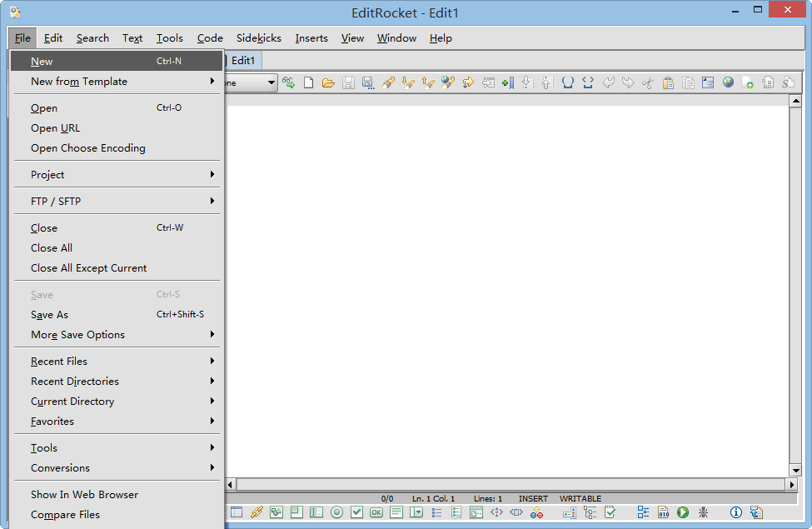The image size is (812, 529).
Task: Click the scissors cut icon
Action: [x=647, y=82]
